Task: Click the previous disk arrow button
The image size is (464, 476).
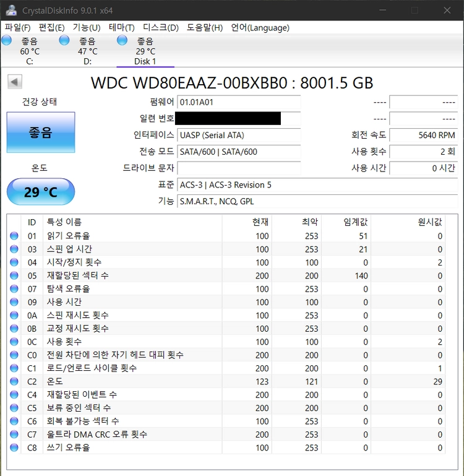Action: click(15, 82)
